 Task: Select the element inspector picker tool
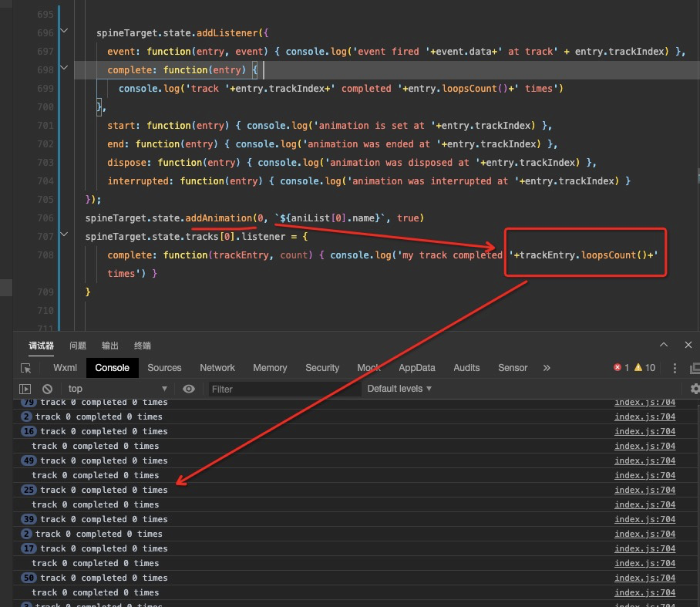tap(25, 368)
